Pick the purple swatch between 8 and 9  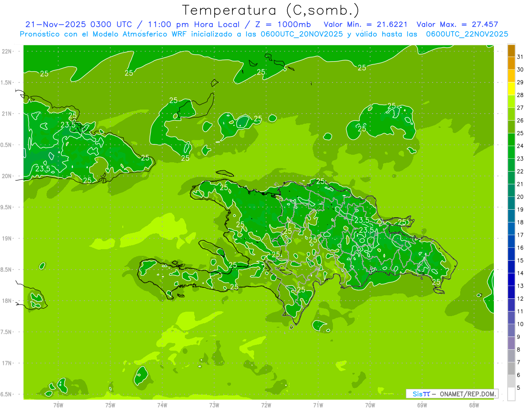(511, 343)
